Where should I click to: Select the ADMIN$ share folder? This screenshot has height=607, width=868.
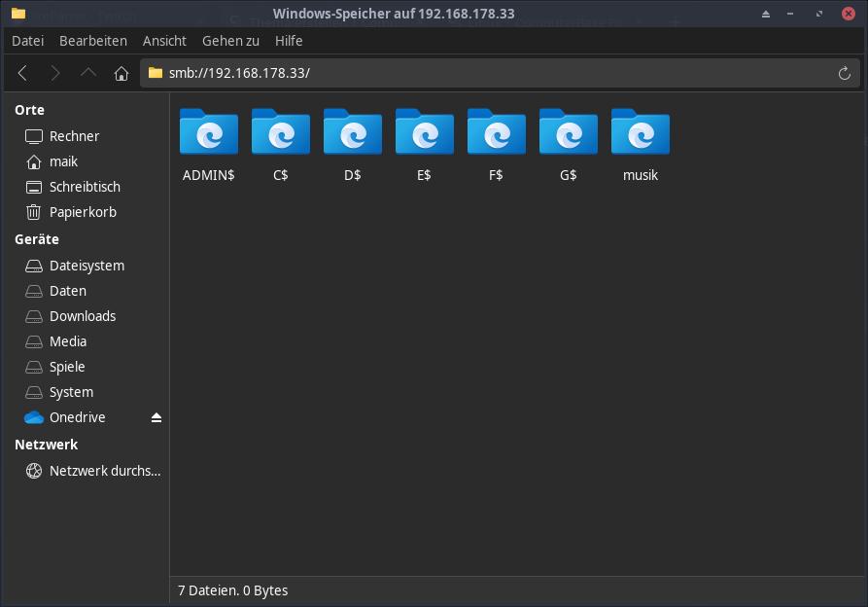point(209,145)
